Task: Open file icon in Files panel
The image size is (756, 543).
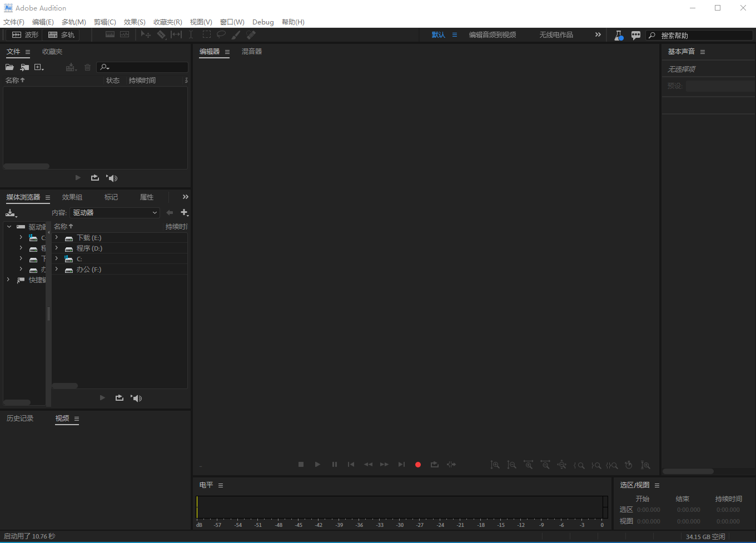Action: tap(9, 67)
